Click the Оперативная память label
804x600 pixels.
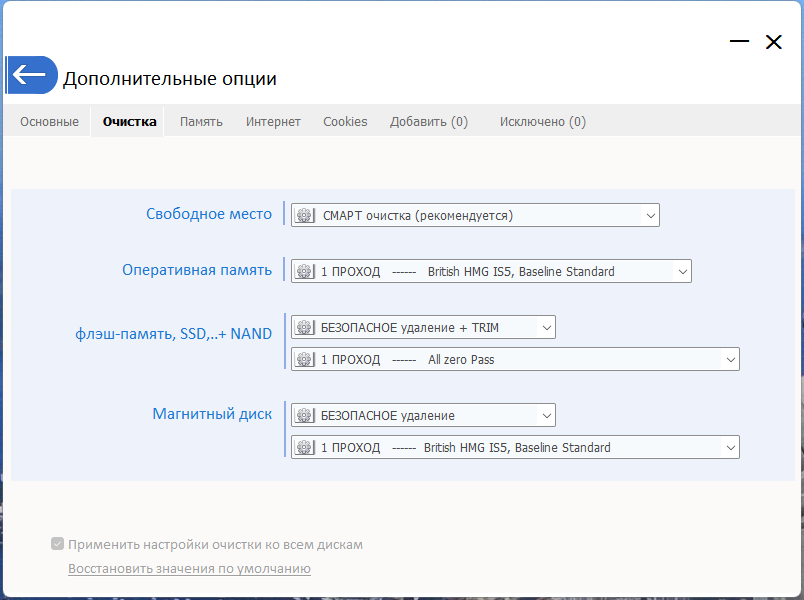pyautogui.click(x=197, y=270)
